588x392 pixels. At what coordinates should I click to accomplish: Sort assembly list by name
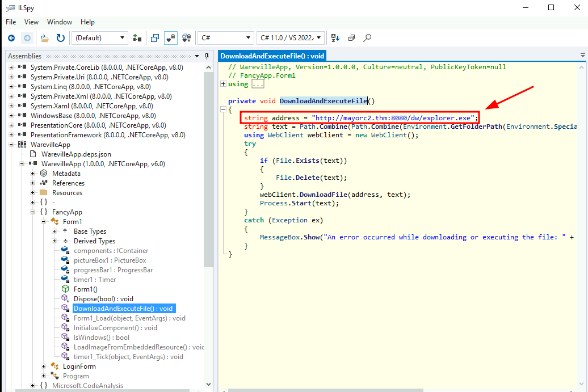pyautogui.click(x=335, y=38)
